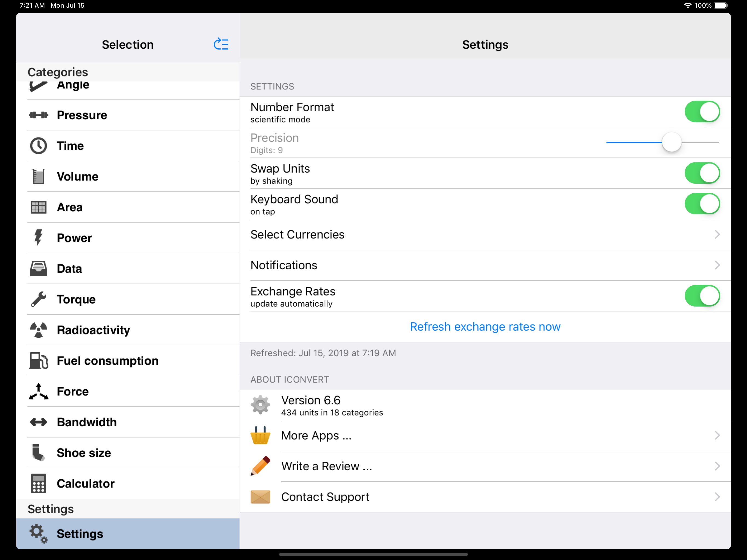The image size is (747, 560).
Task: Tap the Calculator icon in categories
Action: point(39,483)
